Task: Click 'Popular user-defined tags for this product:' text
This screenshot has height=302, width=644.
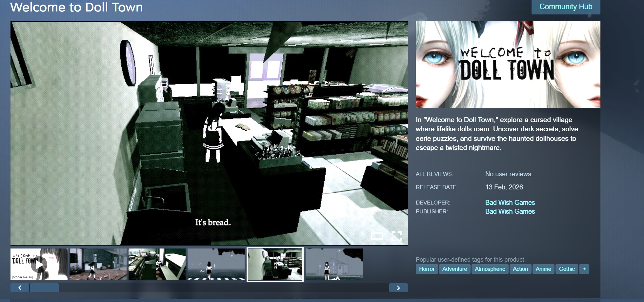Action: point(471,260)
